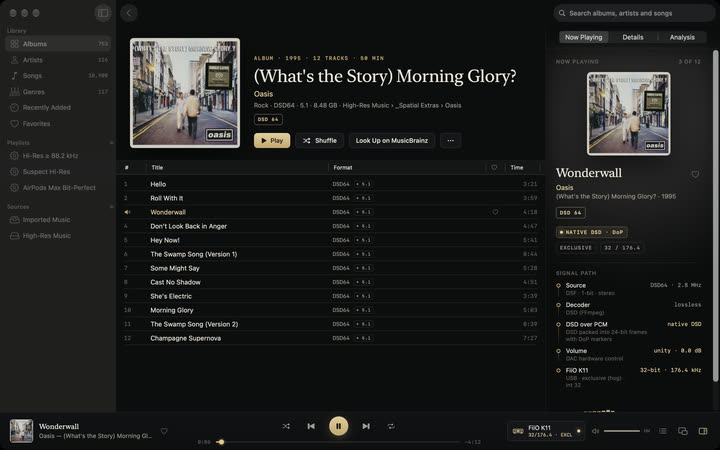Pause playback with the gold button

pos(338,426)
